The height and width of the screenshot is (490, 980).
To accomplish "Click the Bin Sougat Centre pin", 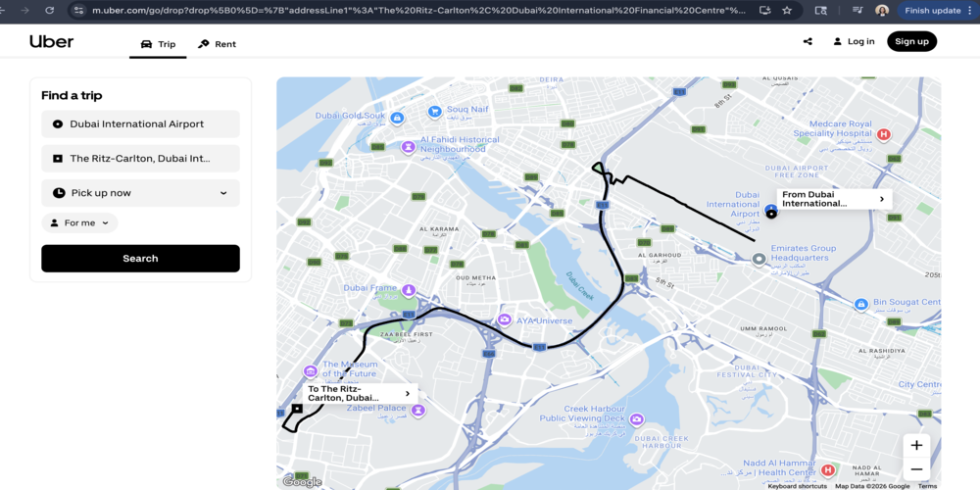I will pos(861,304).
